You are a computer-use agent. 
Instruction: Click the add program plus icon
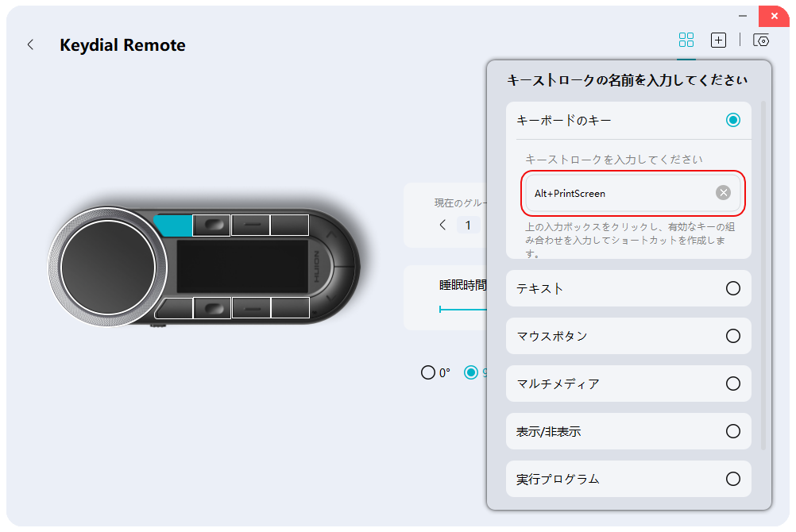click(x=718, y=40)
